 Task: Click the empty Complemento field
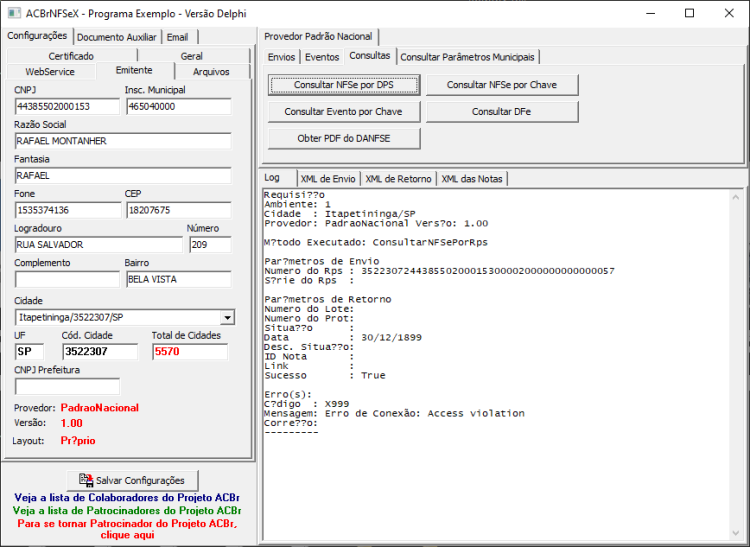67,279
